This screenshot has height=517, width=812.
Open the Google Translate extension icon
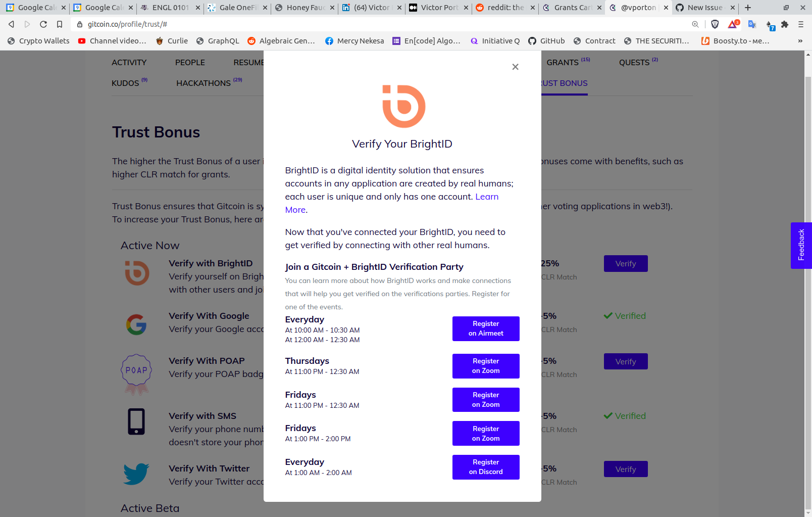pos(752,24)
